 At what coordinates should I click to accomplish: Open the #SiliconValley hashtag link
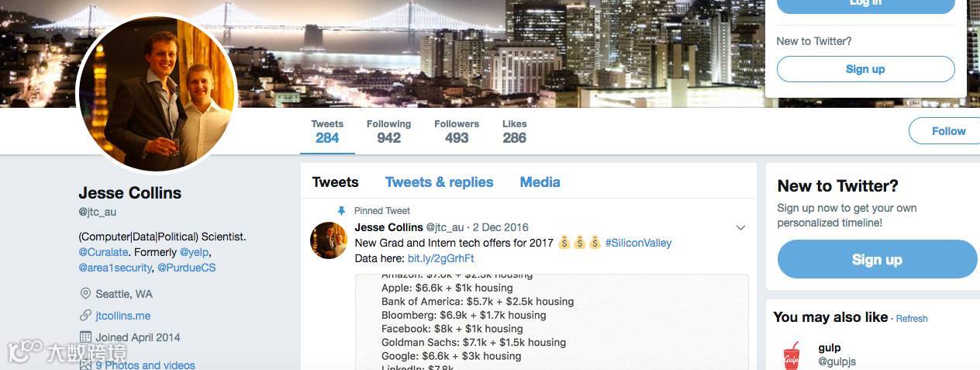pos(638,243)
